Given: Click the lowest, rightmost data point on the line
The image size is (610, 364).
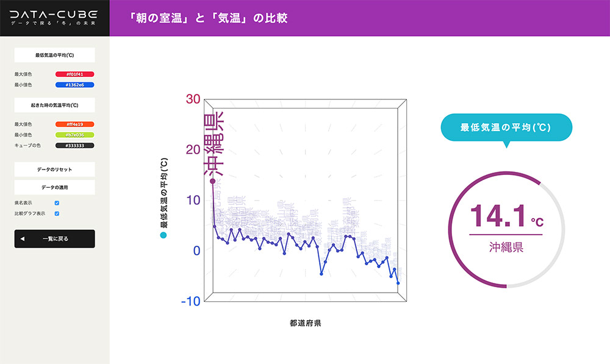Looking at the screenshot, I should pos(398,283).
